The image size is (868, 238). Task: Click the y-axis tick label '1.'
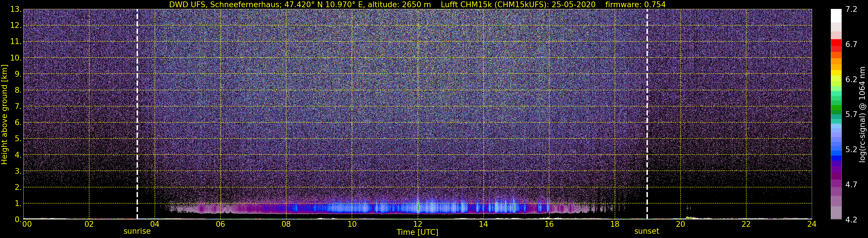tap(18, 204)
